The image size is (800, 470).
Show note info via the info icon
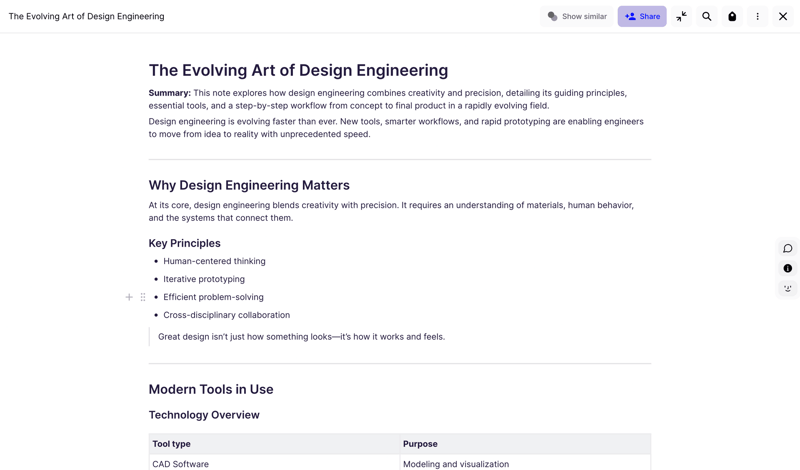788,269
